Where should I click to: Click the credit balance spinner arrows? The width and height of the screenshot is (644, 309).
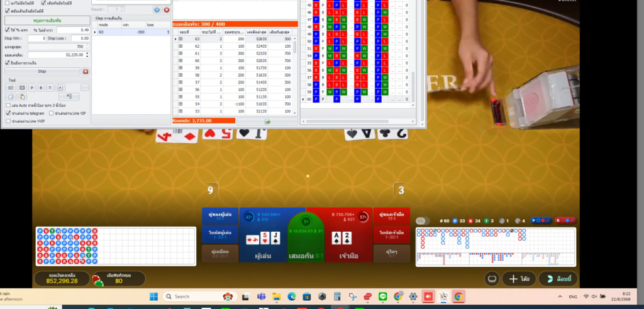pyautogui.click(x=87, y=55)
